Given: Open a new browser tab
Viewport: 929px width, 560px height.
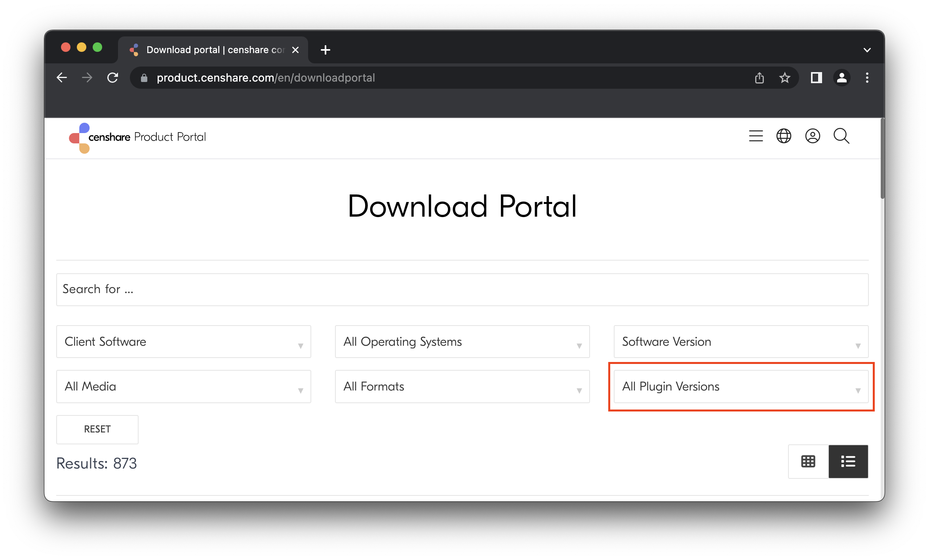Looking at the screenshot, I should point(325,50).
